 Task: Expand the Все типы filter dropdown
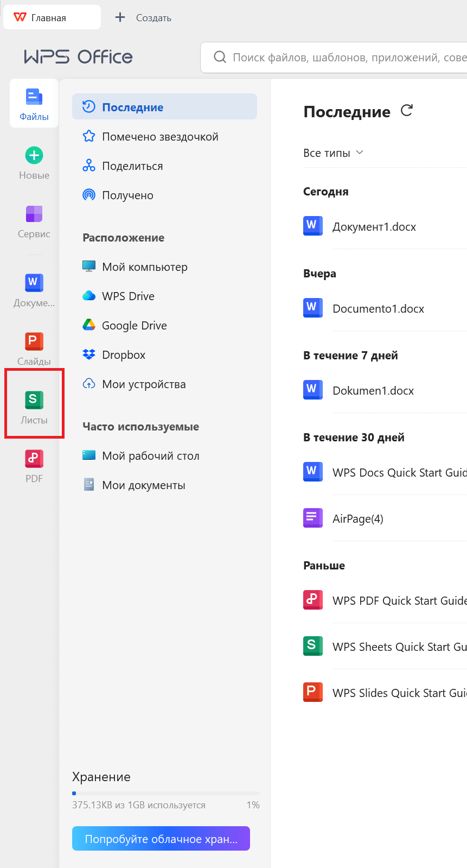pyautogui.click(x=333, y=153)
